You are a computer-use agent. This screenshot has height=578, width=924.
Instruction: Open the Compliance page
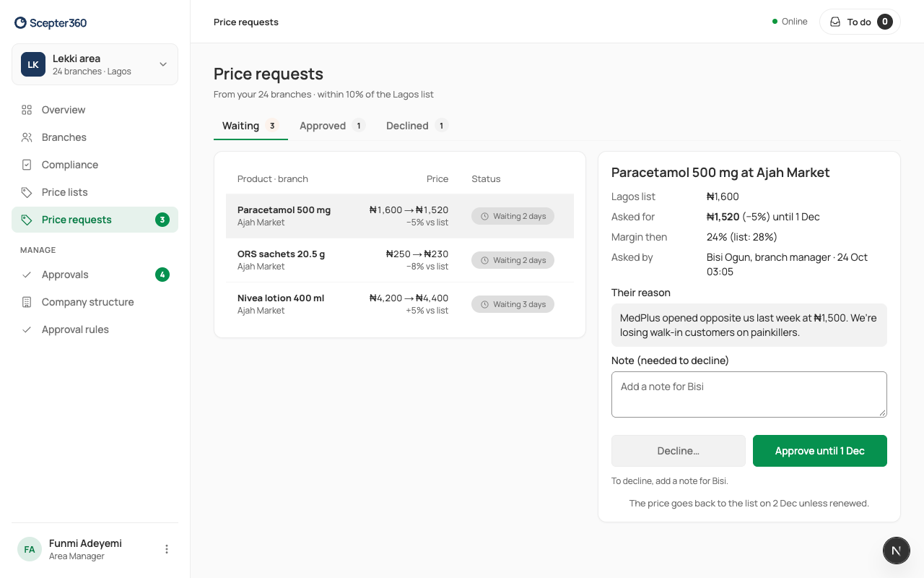coord(95,165)
